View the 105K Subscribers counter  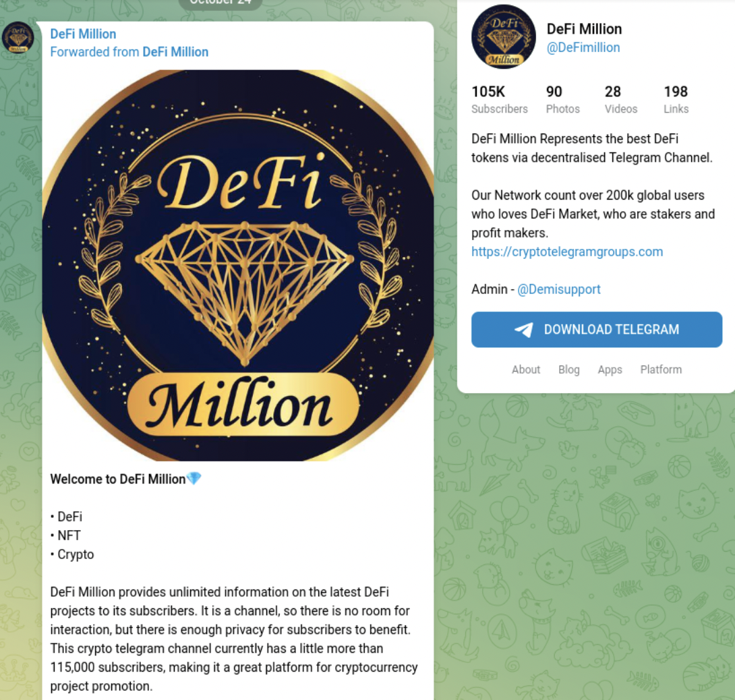point(499,99)
